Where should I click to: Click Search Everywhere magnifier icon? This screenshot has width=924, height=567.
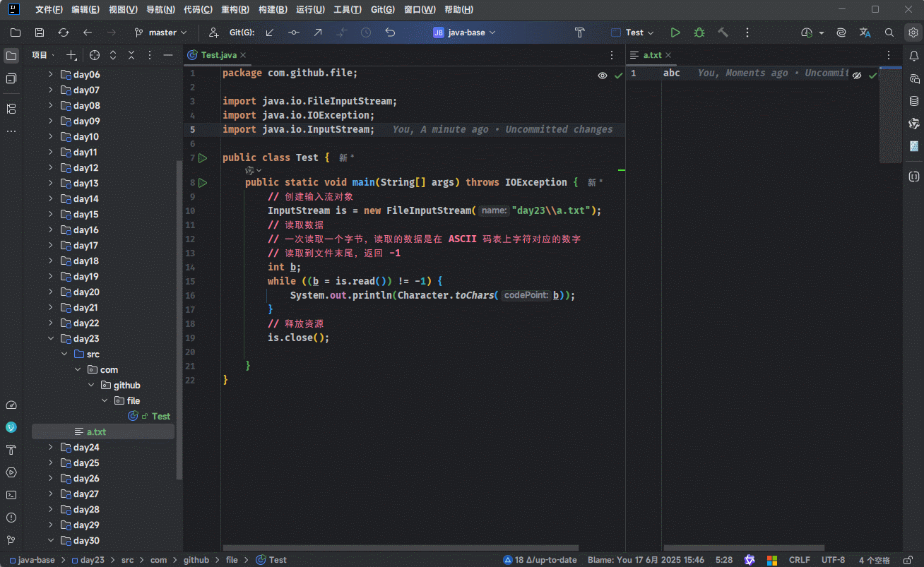(889, 32)
